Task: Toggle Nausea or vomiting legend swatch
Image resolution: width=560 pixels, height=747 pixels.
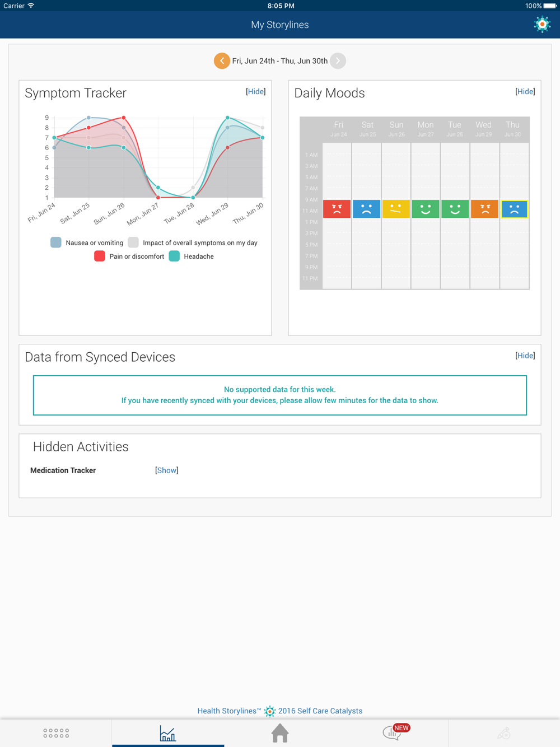Action: pyautogui.click(x=56, y=242)
